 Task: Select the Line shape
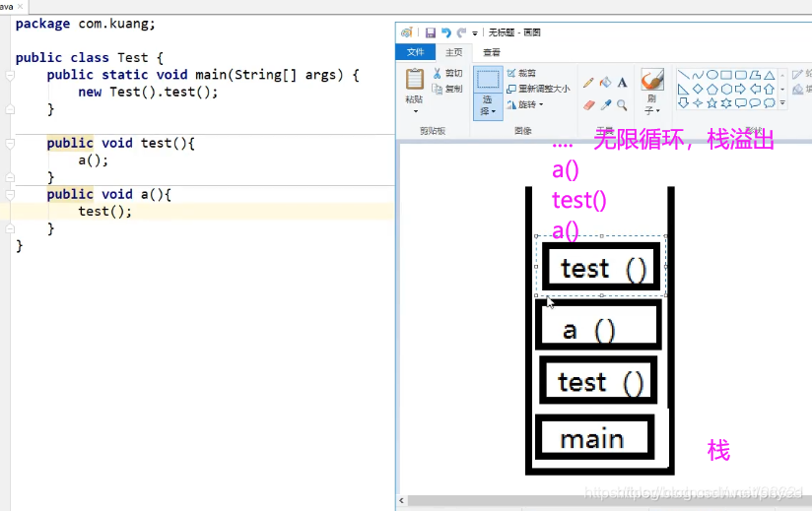(684, 75)
